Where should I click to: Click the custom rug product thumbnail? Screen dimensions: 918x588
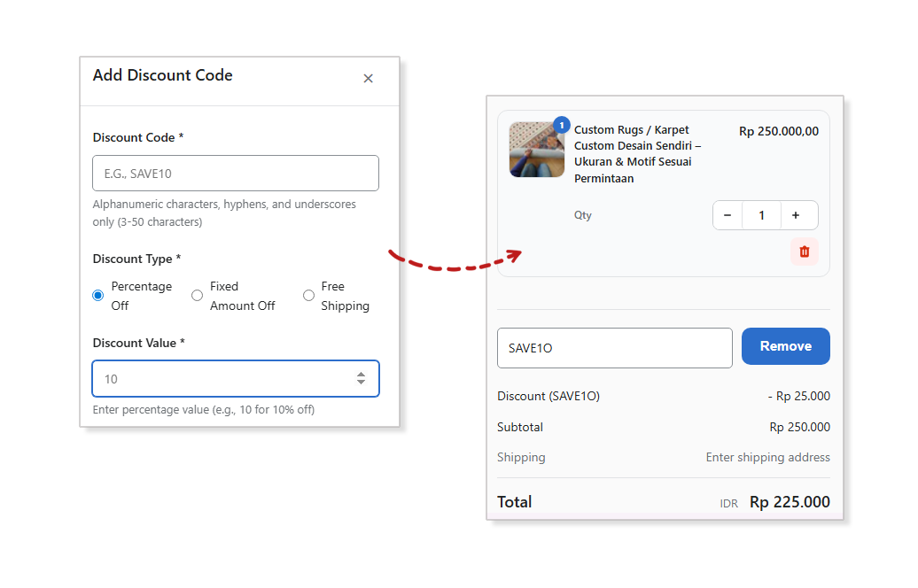tap(535, 151)
